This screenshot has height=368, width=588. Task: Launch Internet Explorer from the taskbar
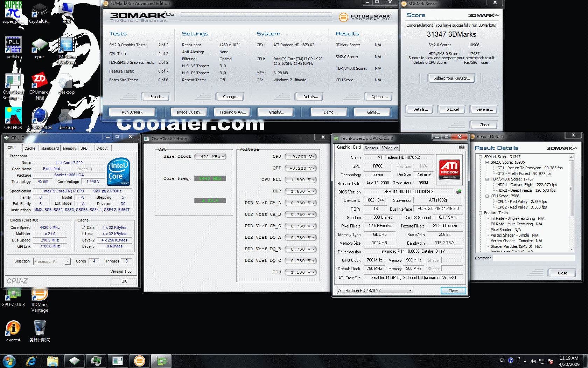coord(31,361)
